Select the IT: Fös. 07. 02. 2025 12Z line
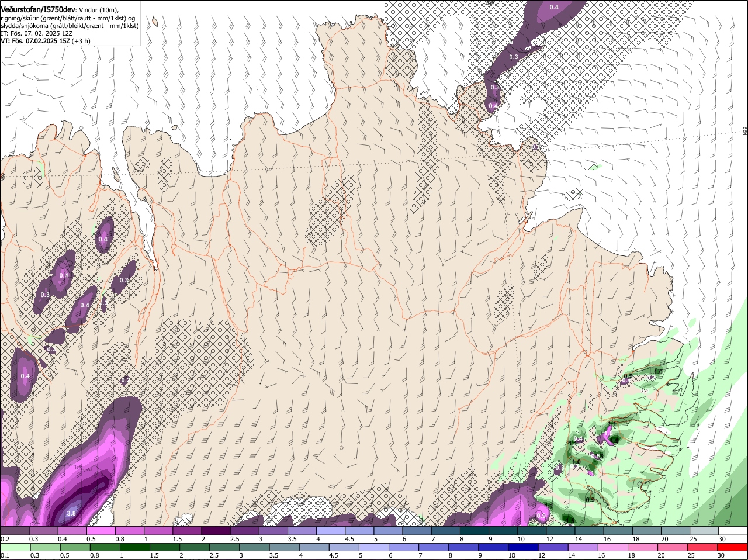748x560 pixels. 36,33
